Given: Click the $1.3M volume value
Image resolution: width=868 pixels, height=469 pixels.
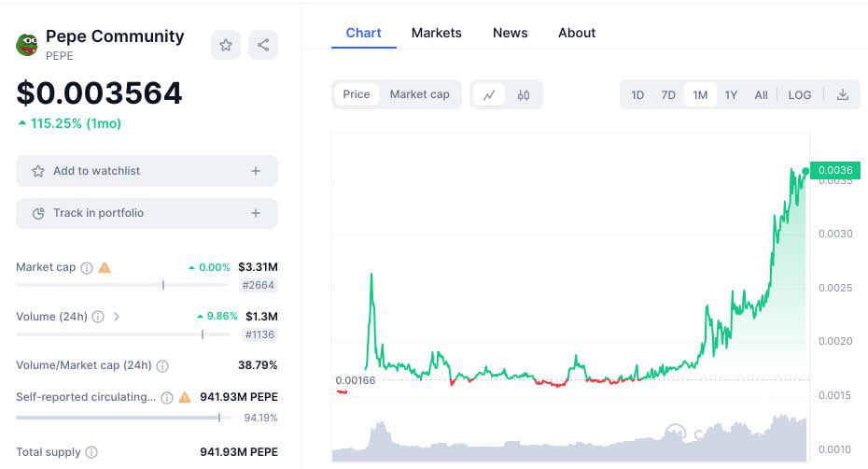Looking at the screenshot, I should [261, 317].
